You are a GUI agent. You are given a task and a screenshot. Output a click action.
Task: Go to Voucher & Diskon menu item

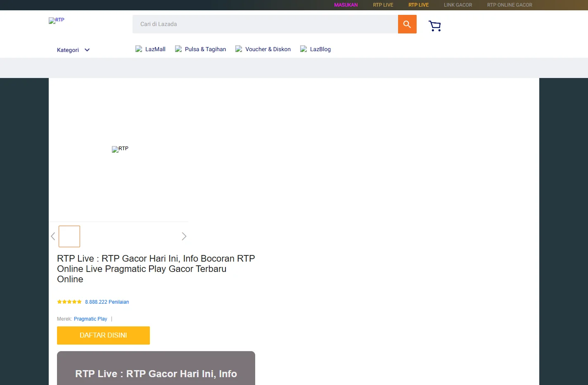268,49
